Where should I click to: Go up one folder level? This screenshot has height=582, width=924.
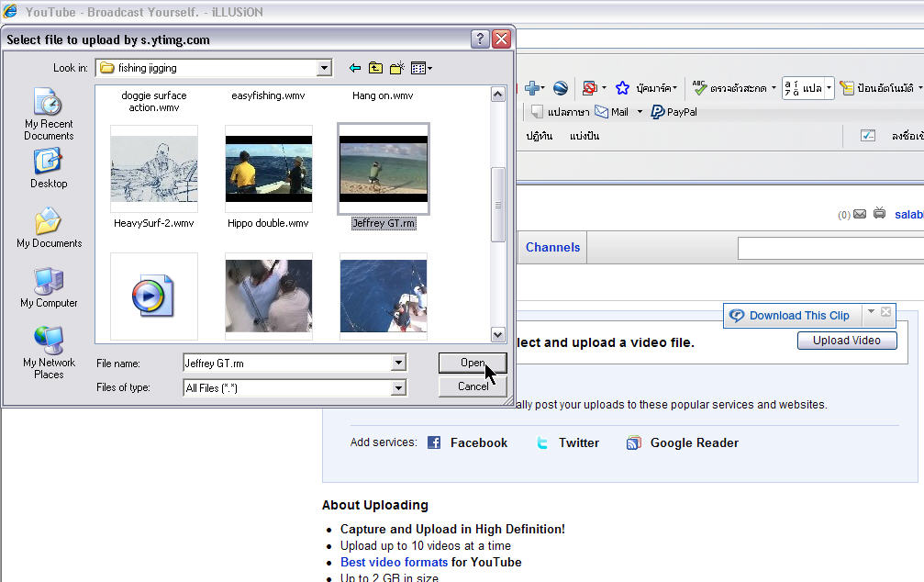pyautogui.click(x=375, y=69)
